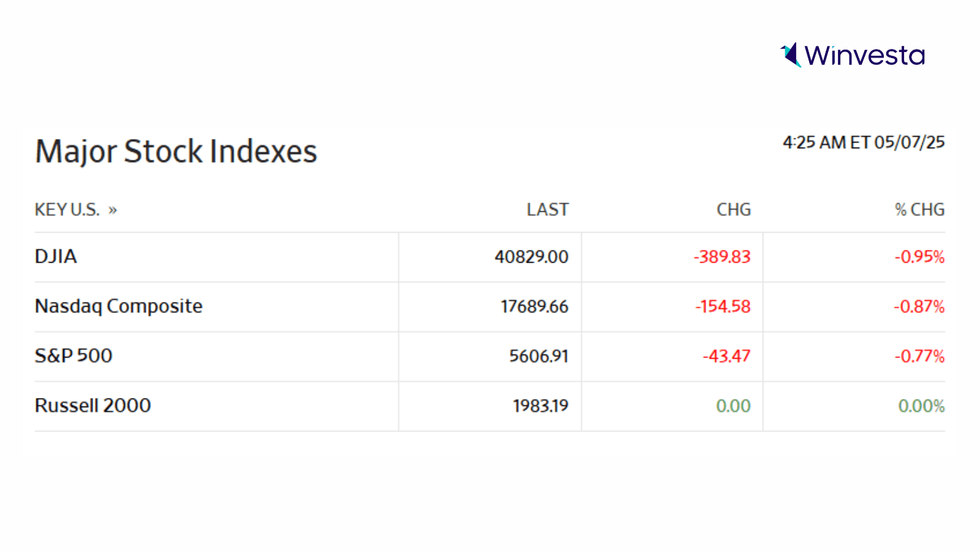
Task: Click DJIA last value 40829.00
Action: pos(531,257)
